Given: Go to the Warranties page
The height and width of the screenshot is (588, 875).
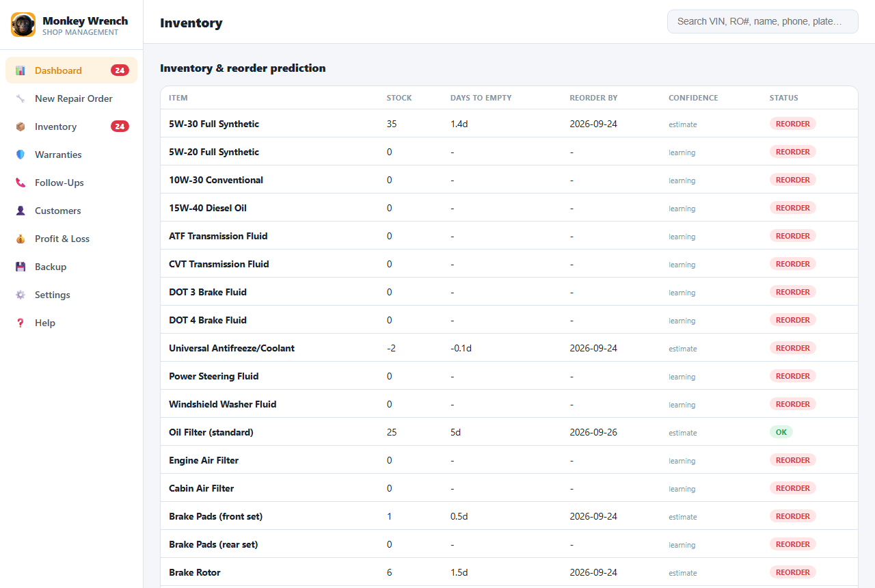Looking at the screenshot, I should [x=71, y=155].
